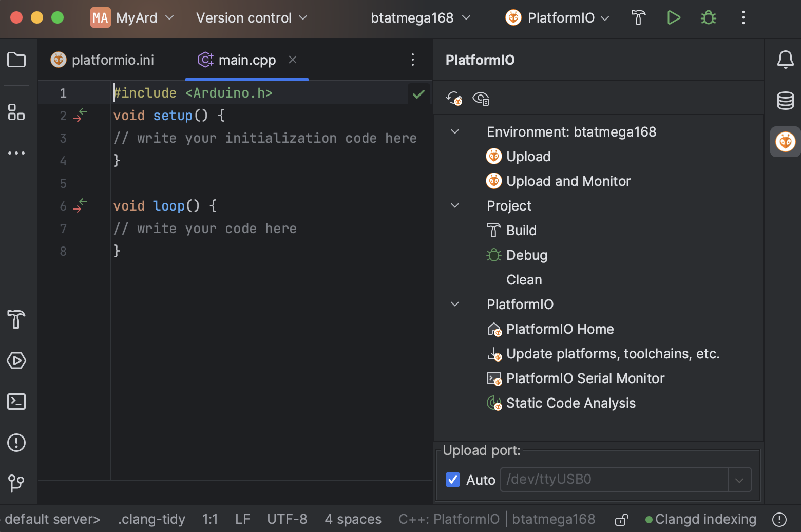Open PlatformIO Home
Viewport: 801px width, 532px height.
click(550, 329)
